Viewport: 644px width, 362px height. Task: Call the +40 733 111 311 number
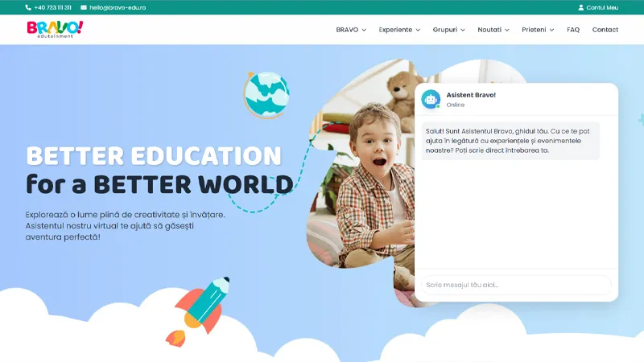click(52, 7)
